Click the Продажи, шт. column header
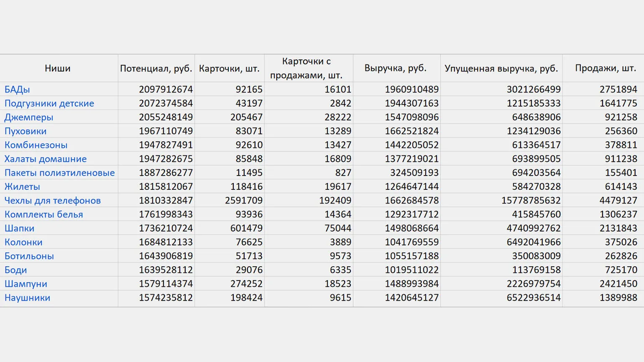This screenshot has width=644, height=362. coord(605,68)
